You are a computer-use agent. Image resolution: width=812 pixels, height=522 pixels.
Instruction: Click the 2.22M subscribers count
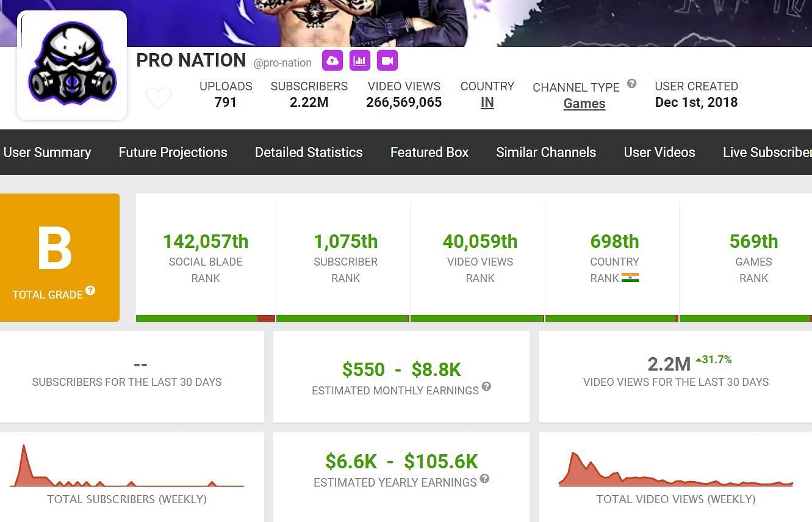[x=309, y=102]
